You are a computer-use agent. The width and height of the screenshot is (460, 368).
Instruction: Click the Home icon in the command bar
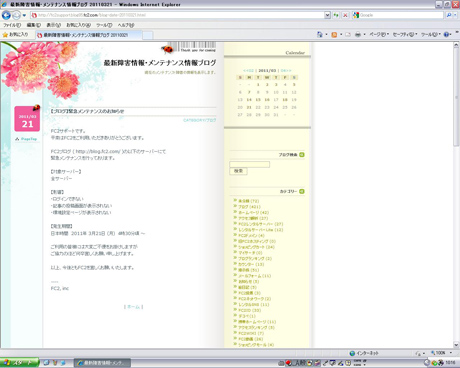point(320,34)
